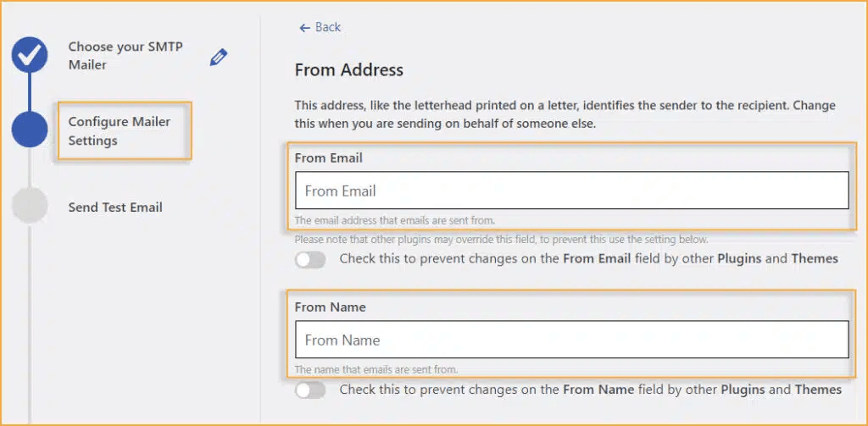Click the back arrow icon
The height and width of the screenshot is (426, 868).
(304, 28)
